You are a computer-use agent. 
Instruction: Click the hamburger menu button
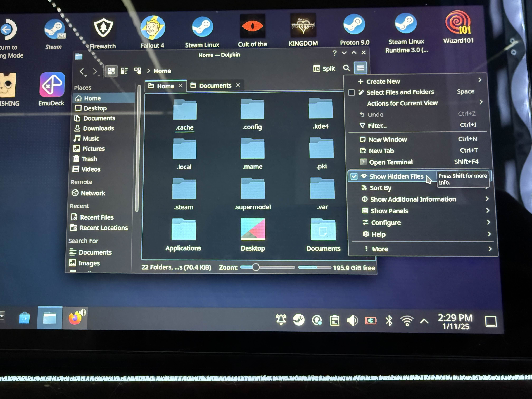point(360,68)
